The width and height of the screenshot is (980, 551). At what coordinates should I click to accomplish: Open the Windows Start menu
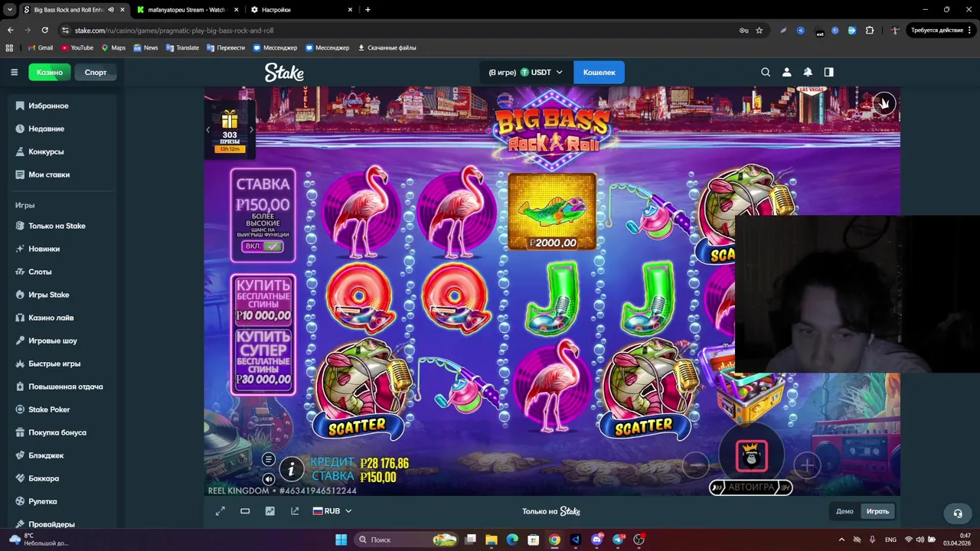[341, 540]
